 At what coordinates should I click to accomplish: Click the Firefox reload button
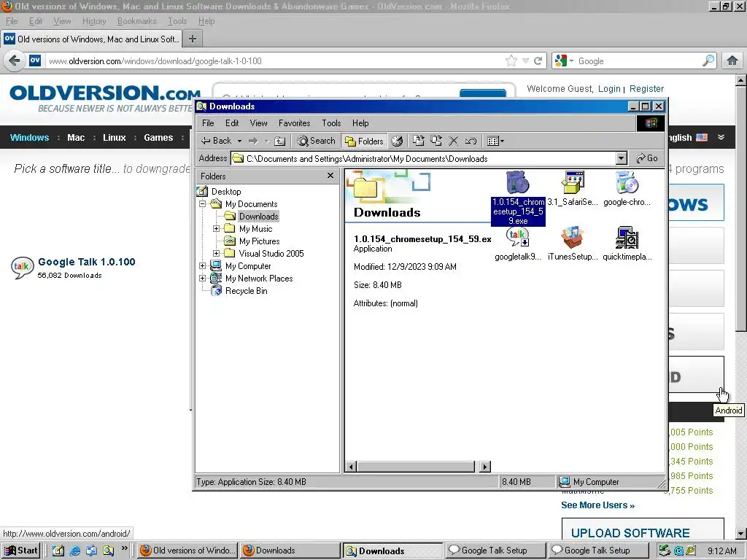tap(538, 61)
